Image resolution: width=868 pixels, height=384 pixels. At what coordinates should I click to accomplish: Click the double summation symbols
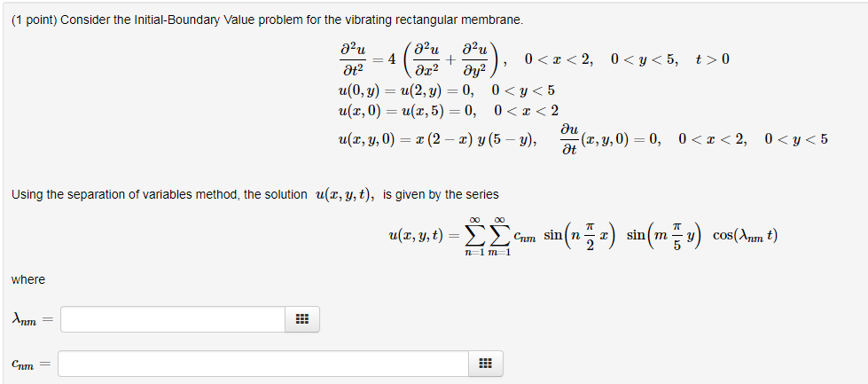[489, 236]
